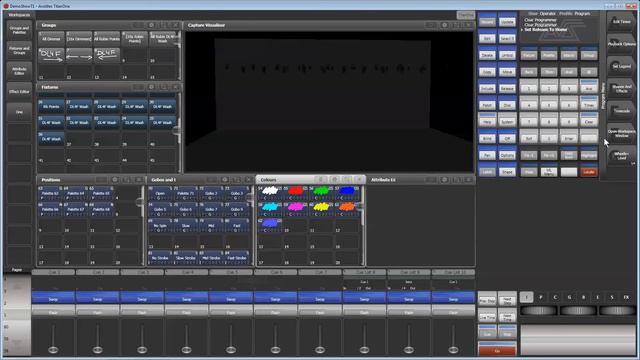Screen dimensions: 640x360
Task: Open the Wheels softkey
Action: (621, 156)
